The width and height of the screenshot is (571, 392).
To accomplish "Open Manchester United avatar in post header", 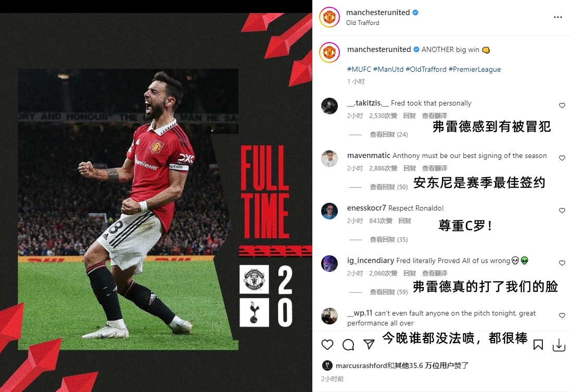I will (329, 17).
